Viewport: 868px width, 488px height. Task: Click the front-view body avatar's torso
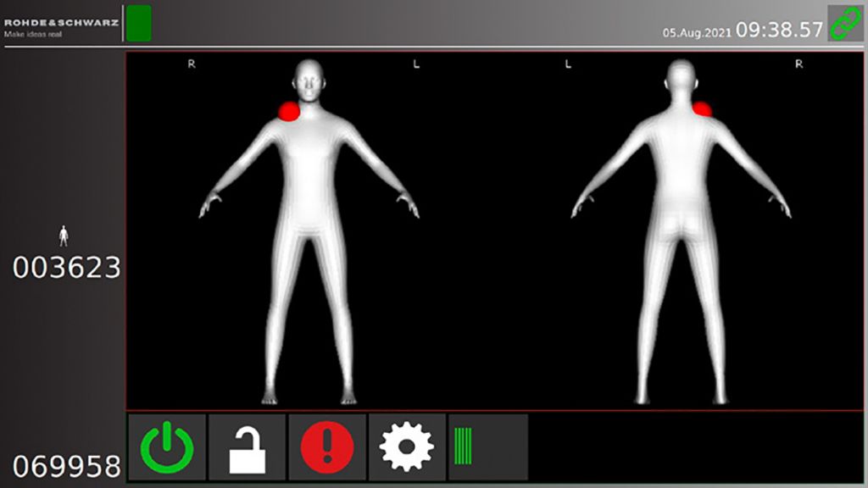coord(309,169)
